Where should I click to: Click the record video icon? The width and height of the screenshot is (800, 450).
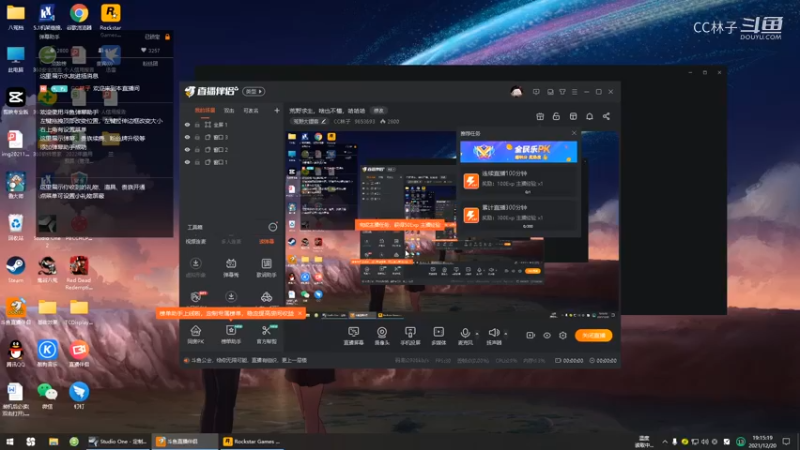(x=531, y=335)
